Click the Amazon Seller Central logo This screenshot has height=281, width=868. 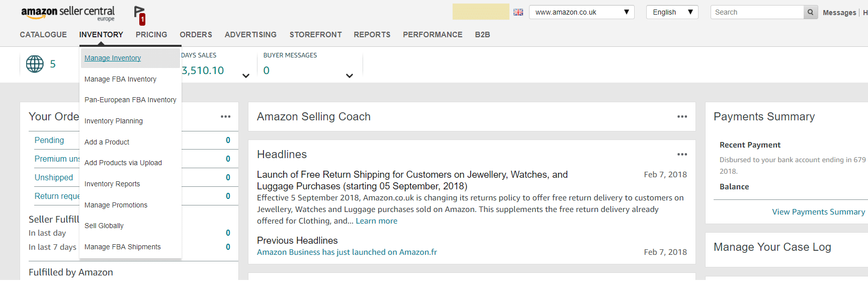pos(68,13)
